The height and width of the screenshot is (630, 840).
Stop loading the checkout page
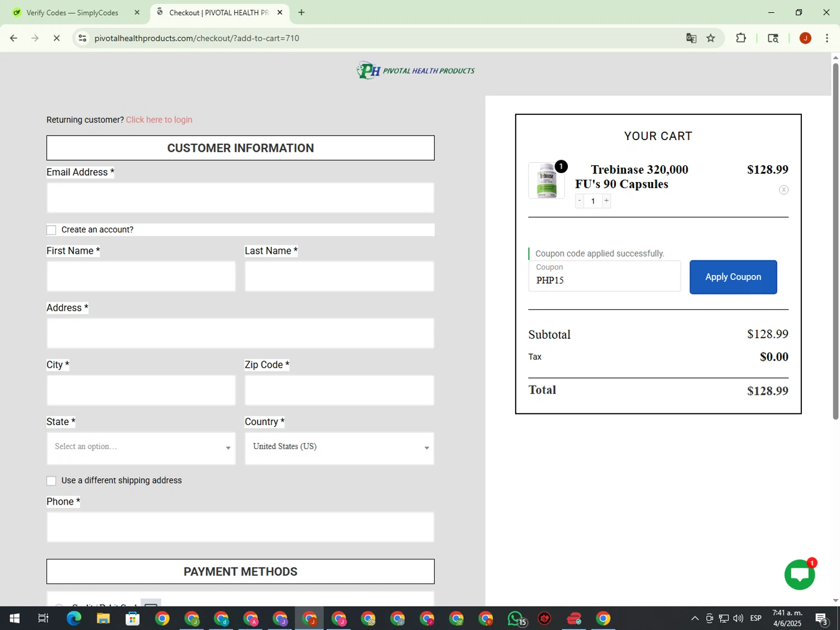pos(57,38)
